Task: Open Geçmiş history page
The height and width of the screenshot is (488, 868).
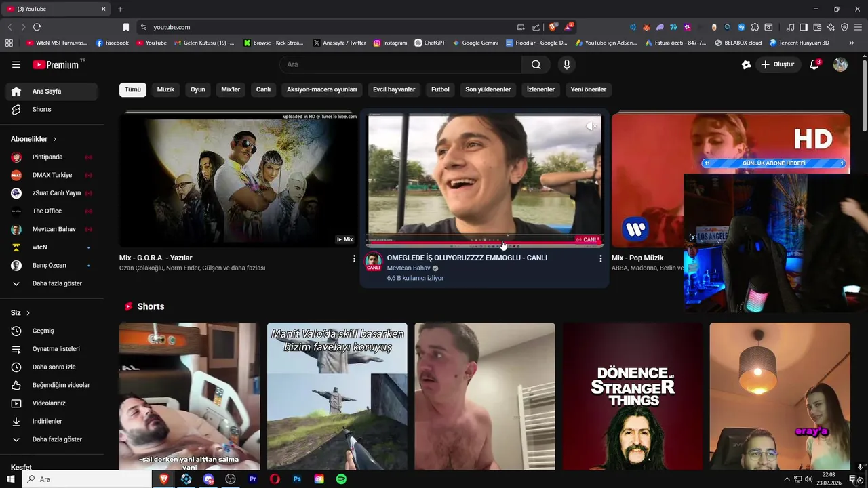Action: (52, 331)
